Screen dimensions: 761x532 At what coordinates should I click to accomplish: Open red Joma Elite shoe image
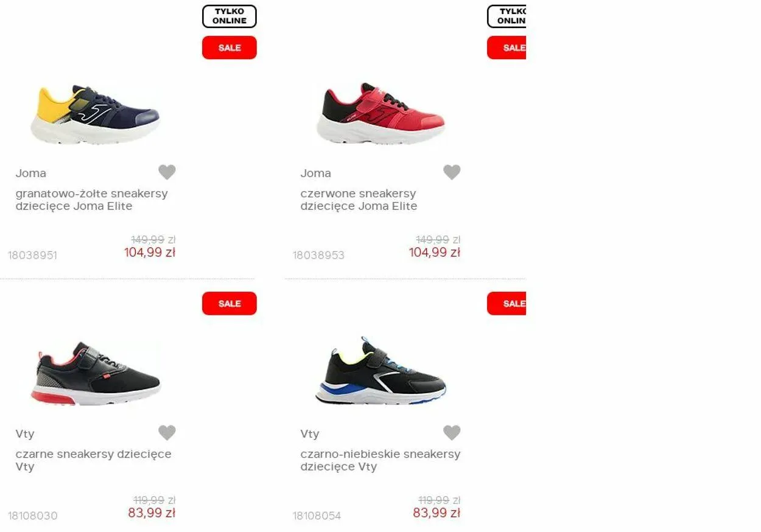coord(380,114)
